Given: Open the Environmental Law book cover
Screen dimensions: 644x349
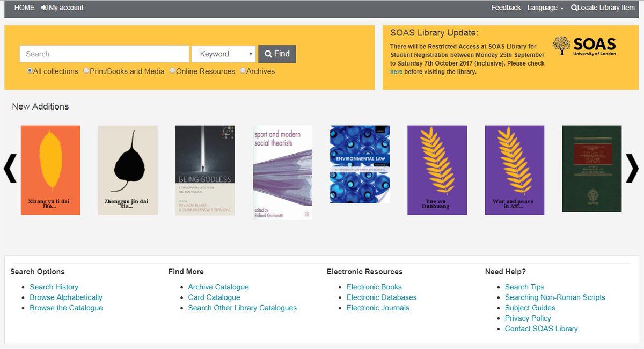Looking at the screenshot, I should pyautogui.click(x=360, y=164).
